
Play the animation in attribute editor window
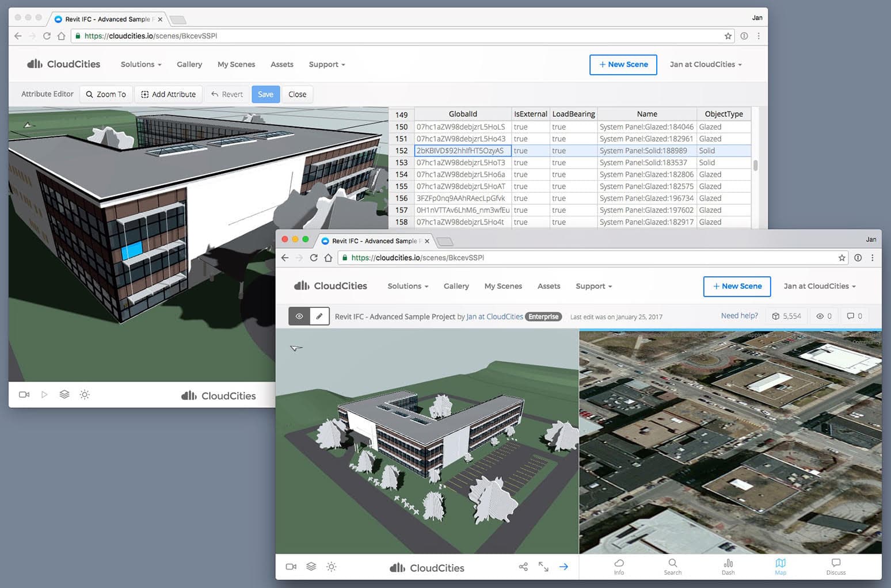pos(44,395)
